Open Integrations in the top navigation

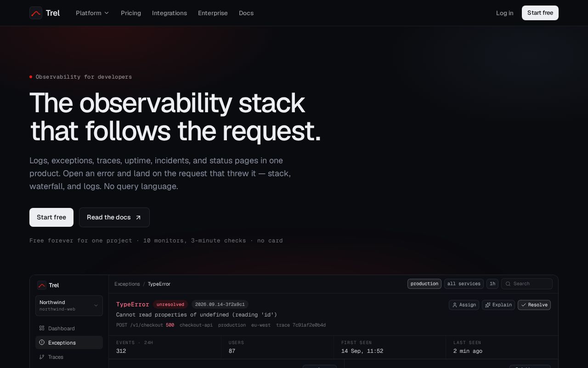[x=170, y=13]
